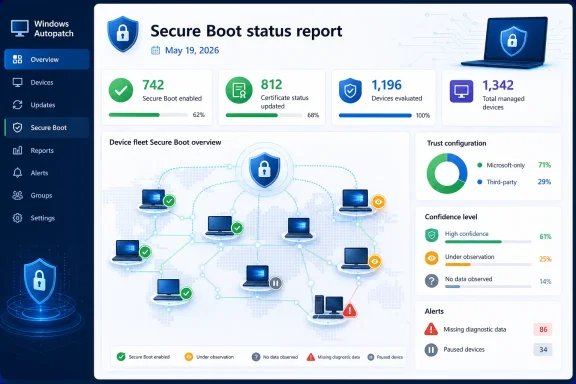This screenshot has height=384, width=576.
Task: Click the red triangle icon for Missing diagnostic data
Action: coord(431,329)
